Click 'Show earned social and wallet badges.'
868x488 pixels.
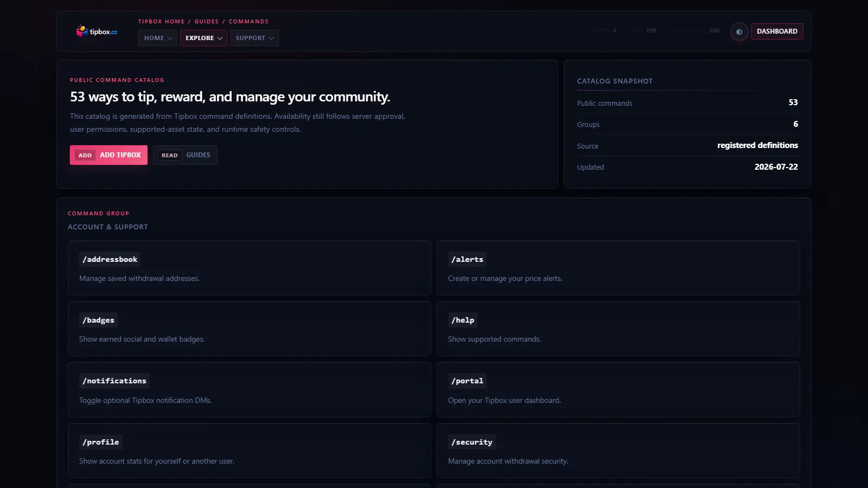(142, 339)
